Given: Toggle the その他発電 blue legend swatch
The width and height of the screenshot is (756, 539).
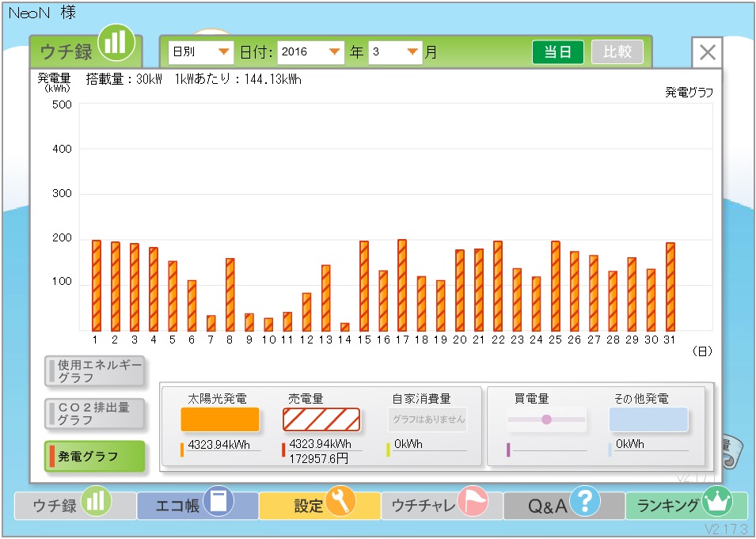Looking at the screenshot, I should (648, 419).
